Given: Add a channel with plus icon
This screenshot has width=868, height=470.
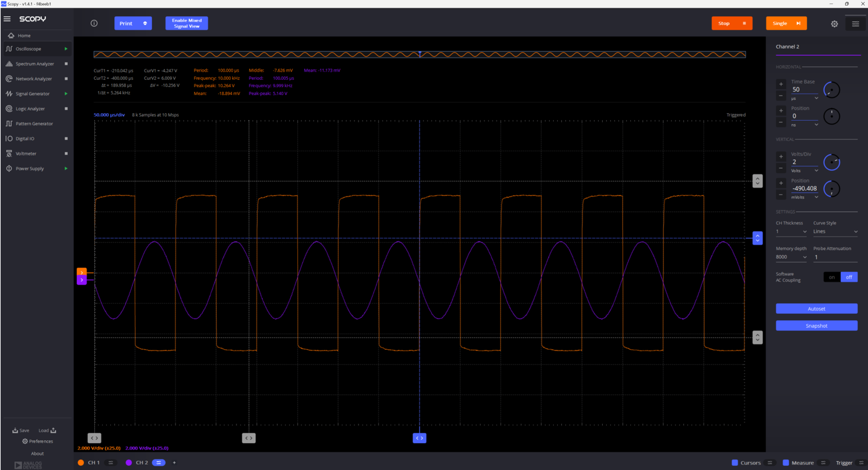Looking at the screenshot, I should [x=174, y=462].
